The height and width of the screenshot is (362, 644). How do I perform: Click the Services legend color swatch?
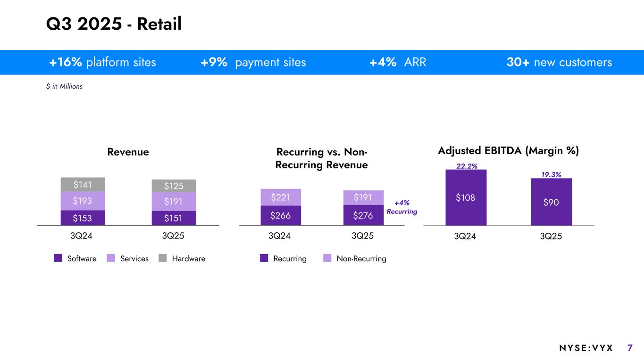(x=111, y=258)
